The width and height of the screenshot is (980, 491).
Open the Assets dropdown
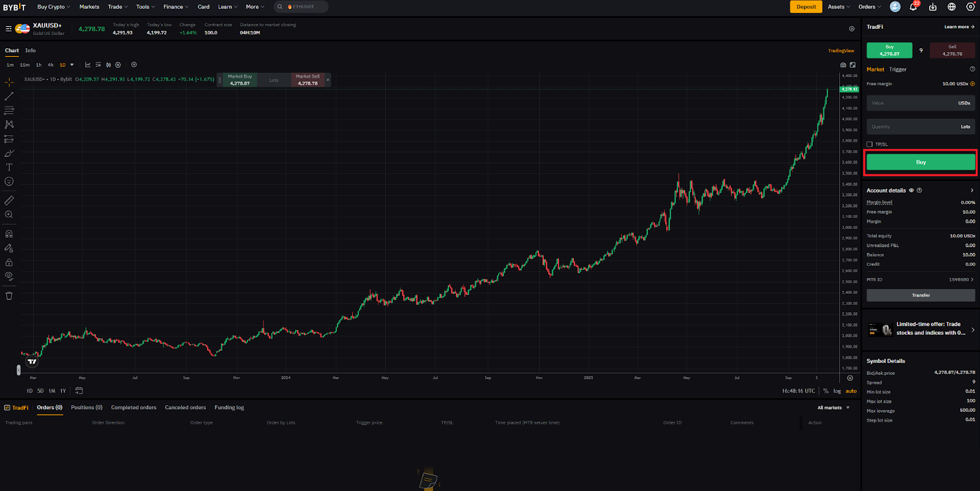(x=839, y=7)
